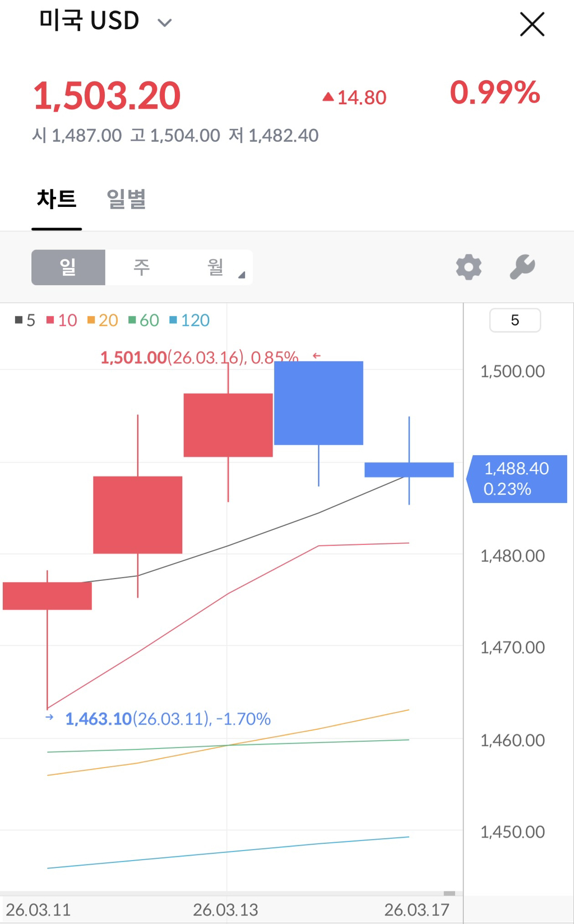This screenshot has width=574, height=924.
Task: Expand the 미국 USD currency dropdown
Action: point(164,23)
